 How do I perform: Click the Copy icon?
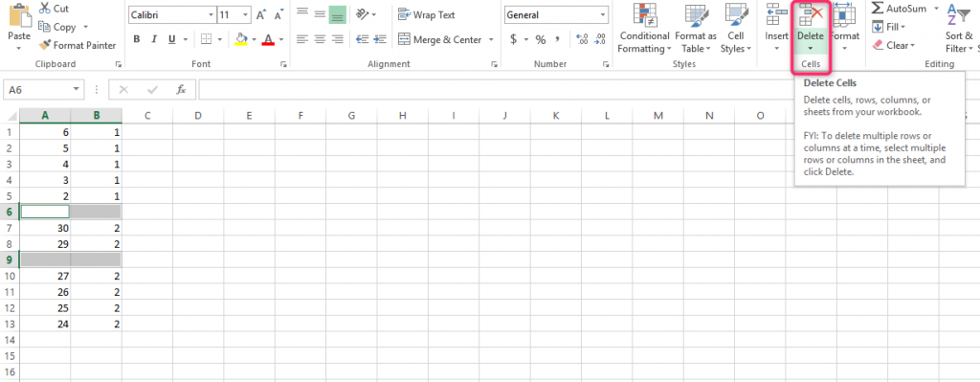(44, 27)
